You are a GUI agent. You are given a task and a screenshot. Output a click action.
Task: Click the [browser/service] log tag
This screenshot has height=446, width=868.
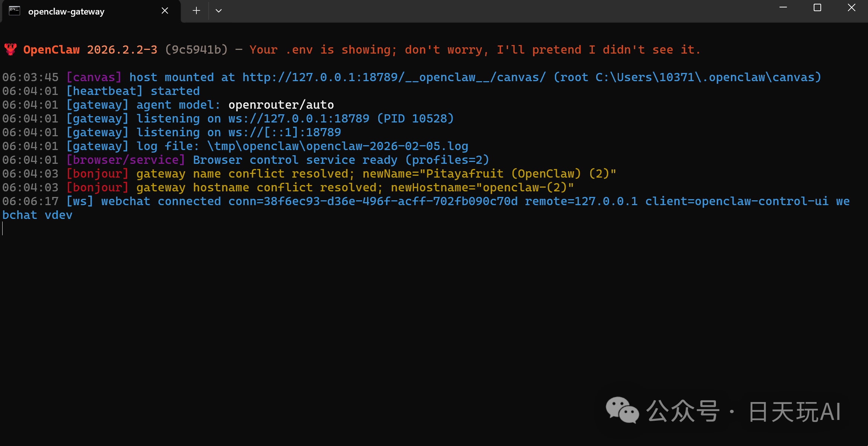pyautogui.click(x=126, y=160)
